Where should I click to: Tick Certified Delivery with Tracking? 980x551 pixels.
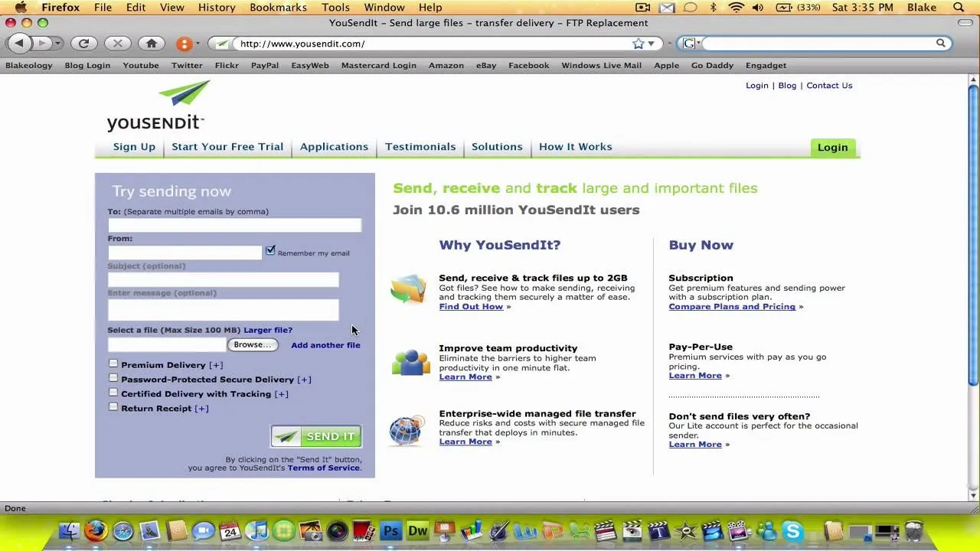click(x=113, y=393)
